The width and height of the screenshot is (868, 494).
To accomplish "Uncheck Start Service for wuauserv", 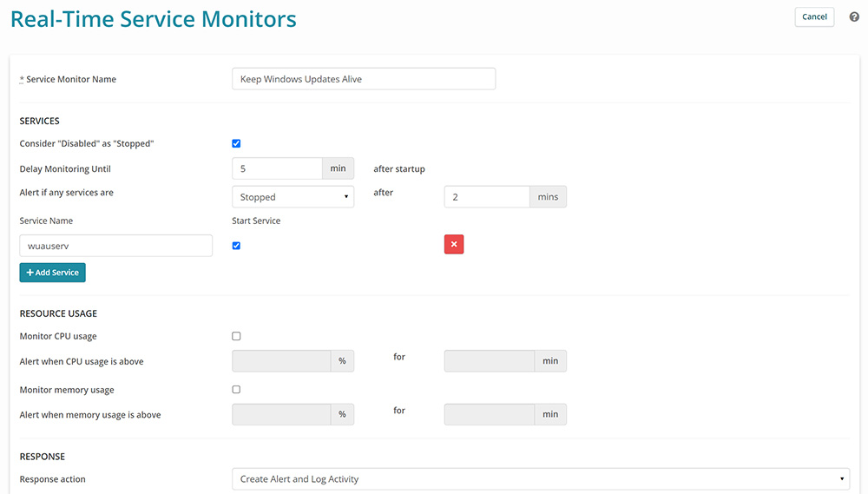I will tap(236, 246).
